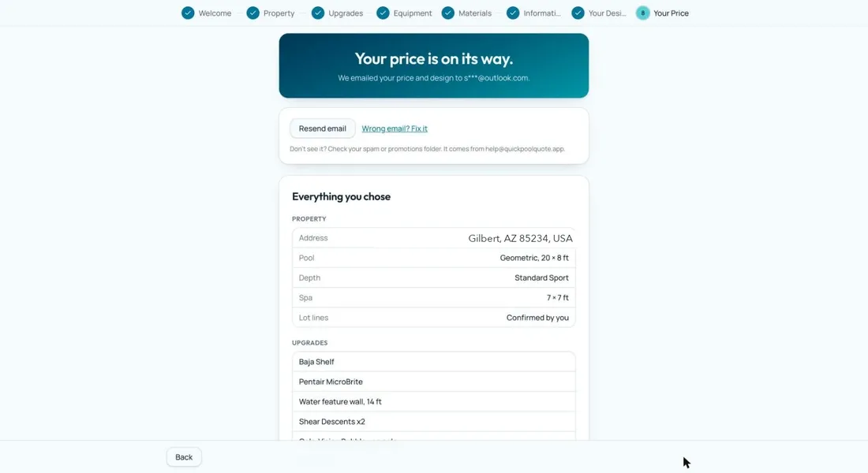Click the Welcome step checkmark icon
The image size is (868, 473).
click(x=189, y=13)
